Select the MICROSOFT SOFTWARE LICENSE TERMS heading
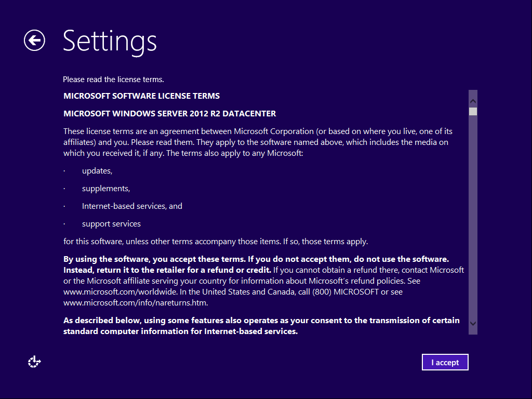Screen dimensions: 532x399 point(141,96)
